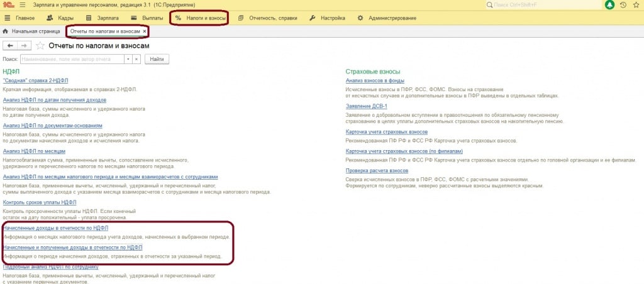Image resolution: width=644 pixels, height=284 pixels.
Task: Open Анализ НДФЛ по месяцам налогового периода report
Action: pos(111,177)
